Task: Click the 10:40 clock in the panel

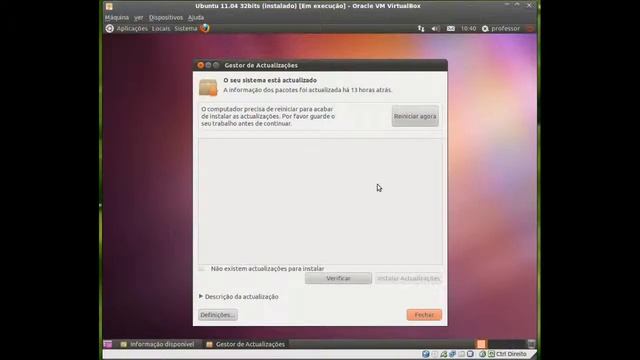Action: [x=469, y=29]
